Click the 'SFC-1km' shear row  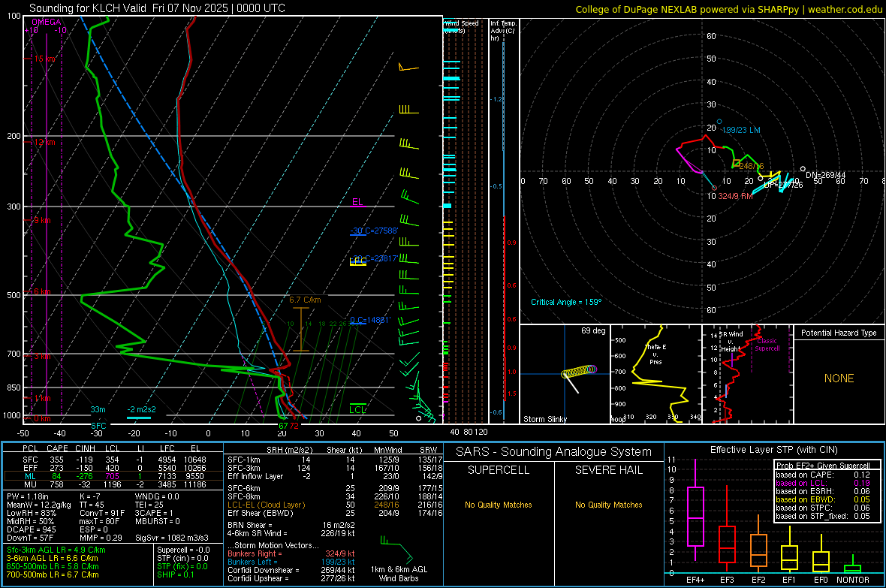coord(335,460)
